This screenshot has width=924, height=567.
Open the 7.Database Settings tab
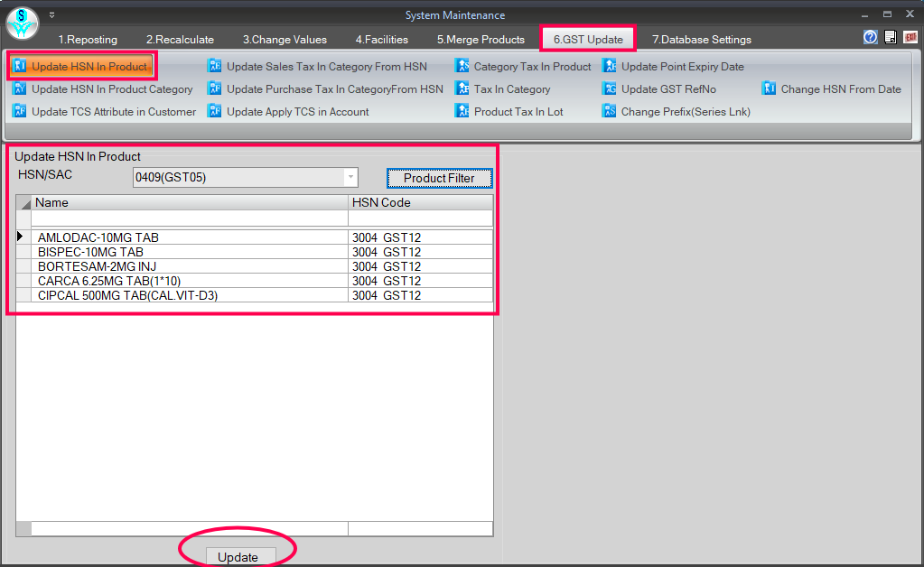(x=701, y=40)
